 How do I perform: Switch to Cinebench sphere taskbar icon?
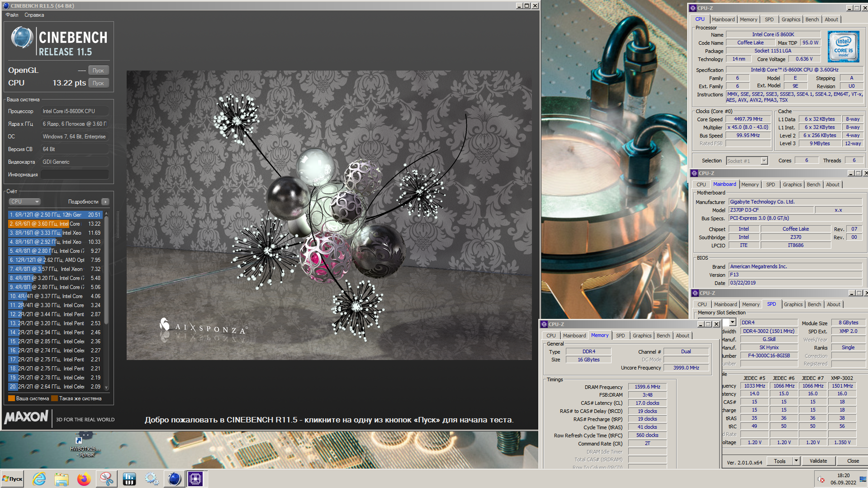click(x=174, y=479)
